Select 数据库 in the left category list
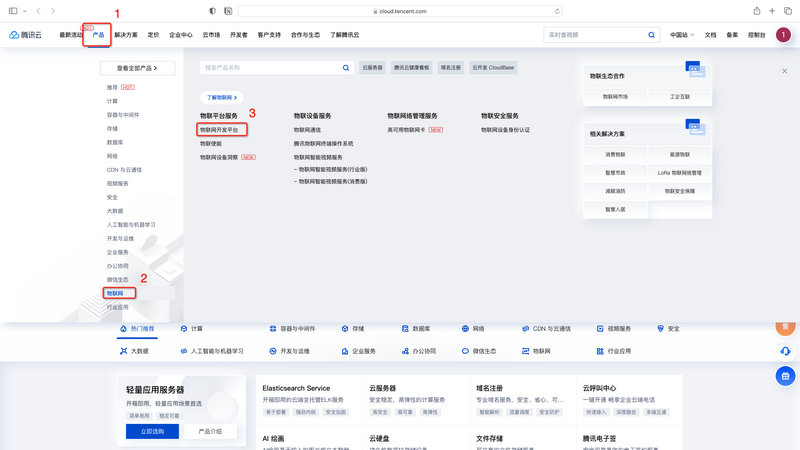 [115, 142]
